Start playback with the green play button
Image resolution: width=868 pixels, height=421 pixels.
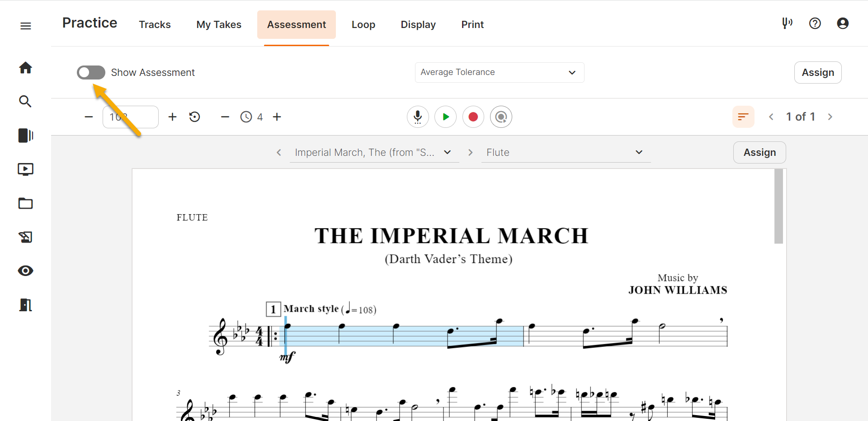click(446, 117)
